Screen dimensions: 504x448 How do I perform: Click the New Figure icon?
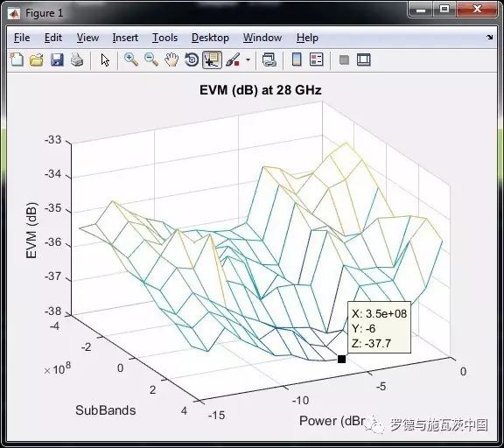coord(17,59)
